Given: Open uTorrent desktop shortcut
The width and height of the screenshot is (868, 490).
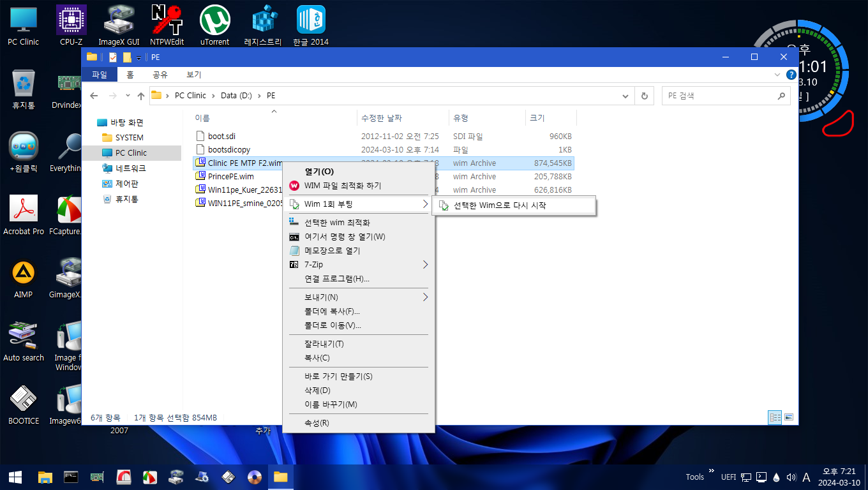Looking at the screenshot, I should coord(214,26).
